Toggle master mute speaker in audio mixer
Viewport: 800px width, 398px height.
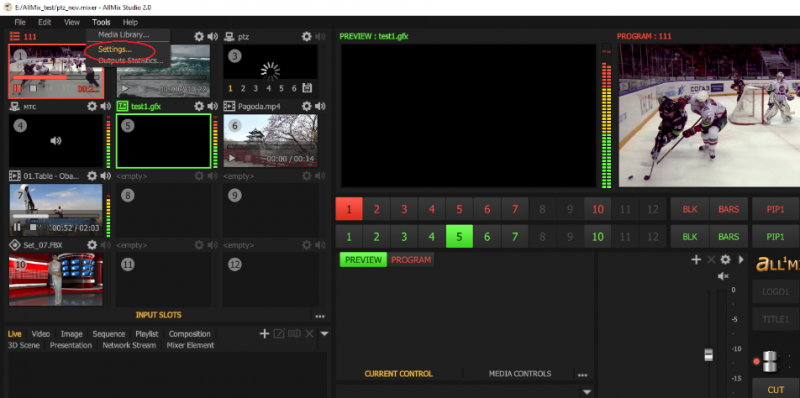pyautogui.click(x=723, y=276)
